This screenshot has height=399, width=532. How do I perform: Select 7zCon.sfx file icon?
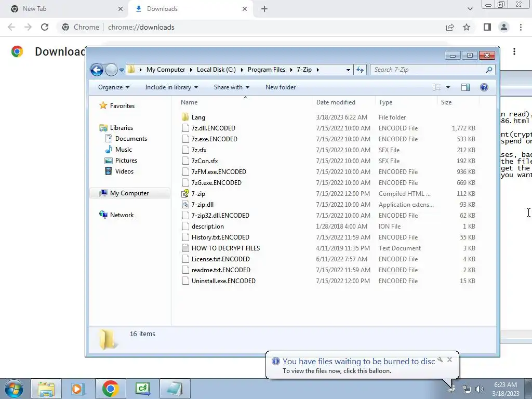tap(185, 161)
